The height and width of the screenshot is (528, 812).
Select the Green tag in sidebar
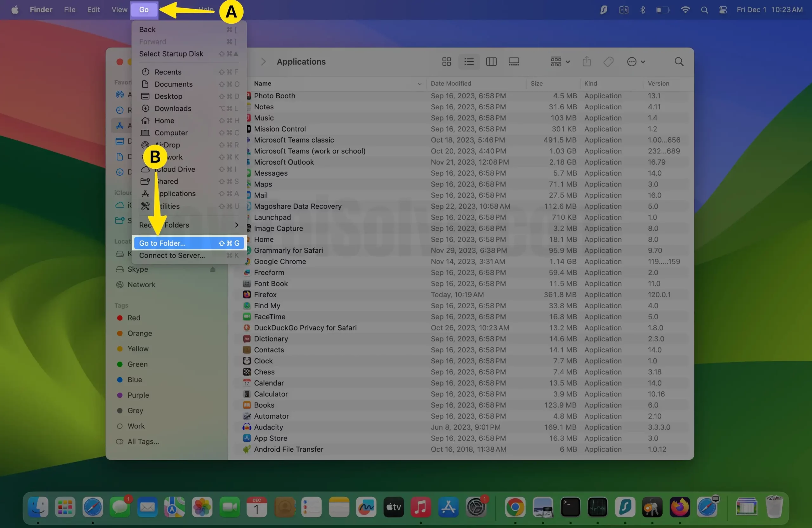coord(137,364)
